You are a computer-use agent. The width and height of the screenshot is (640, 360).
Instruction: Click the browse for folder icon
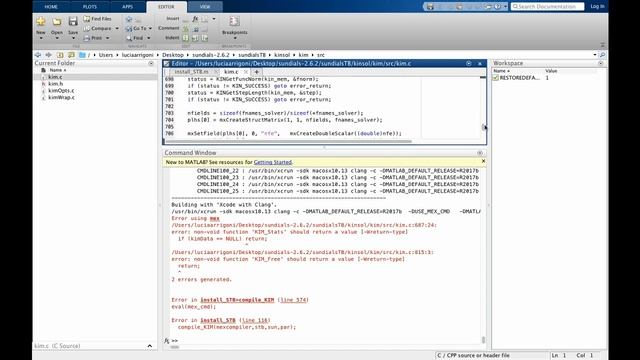click(x=71, y=55)
